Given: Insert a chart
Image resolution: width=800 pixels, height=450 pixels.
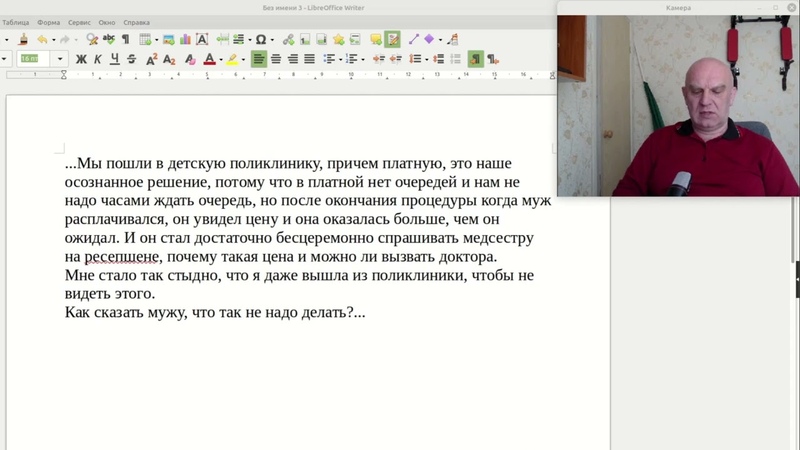Looking at the screenshot, I should click(x=185, y=39).
